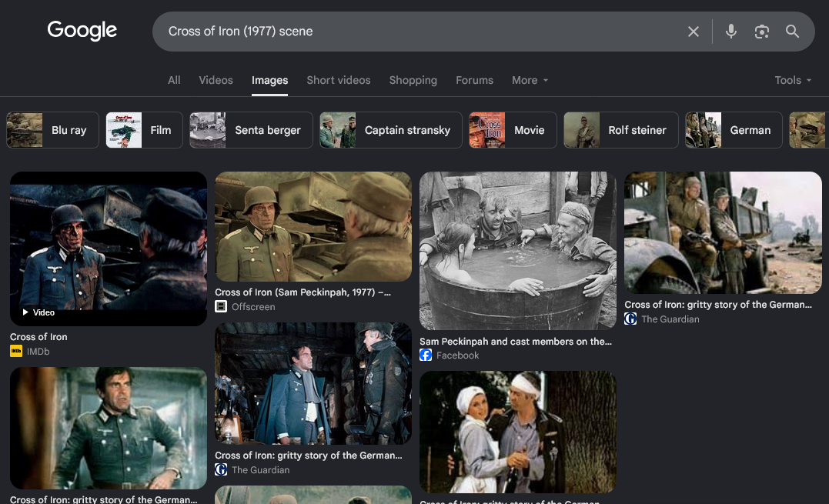Filter by the Film chip
Viewport: 829px width, 504px height.
145,130
